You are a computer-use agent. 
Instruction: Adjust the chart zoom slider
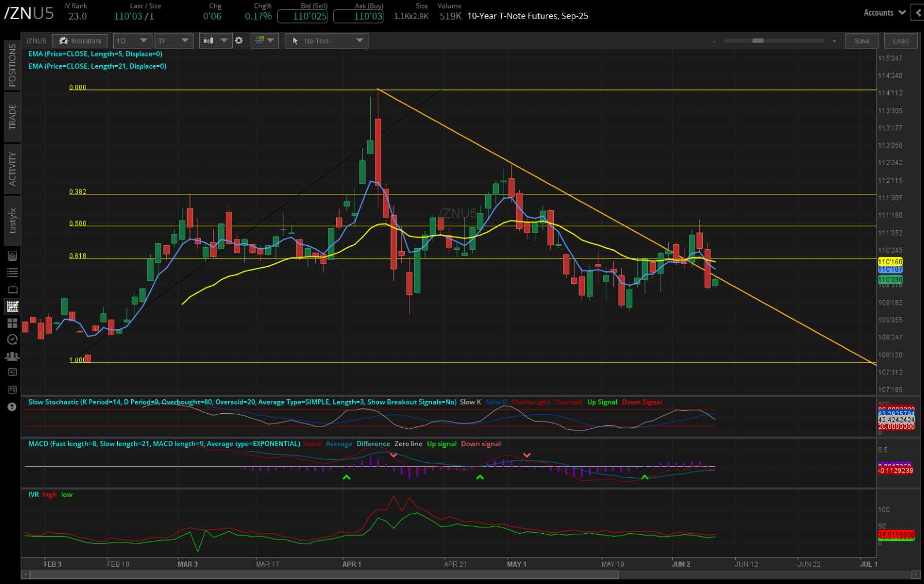click(x=758, y=40)
